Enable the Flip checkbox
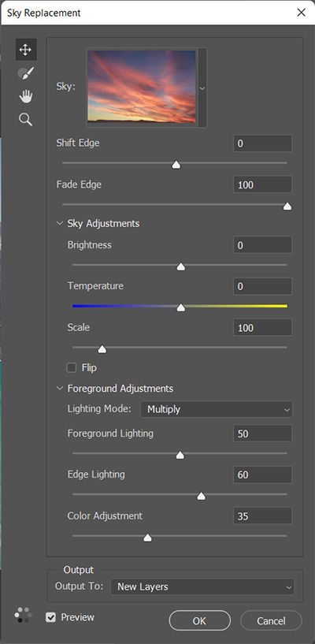The height and width of the screenshot is (644, 315). (72, 367)
